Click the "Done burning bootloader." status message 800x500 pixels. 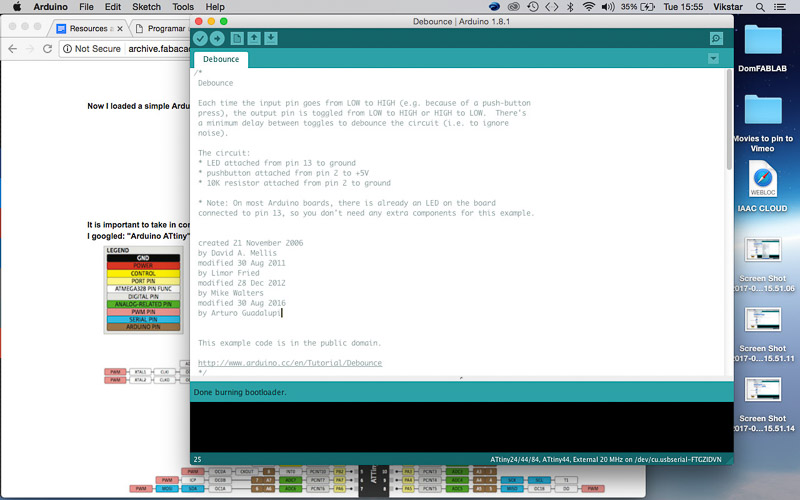pos(240,392)
